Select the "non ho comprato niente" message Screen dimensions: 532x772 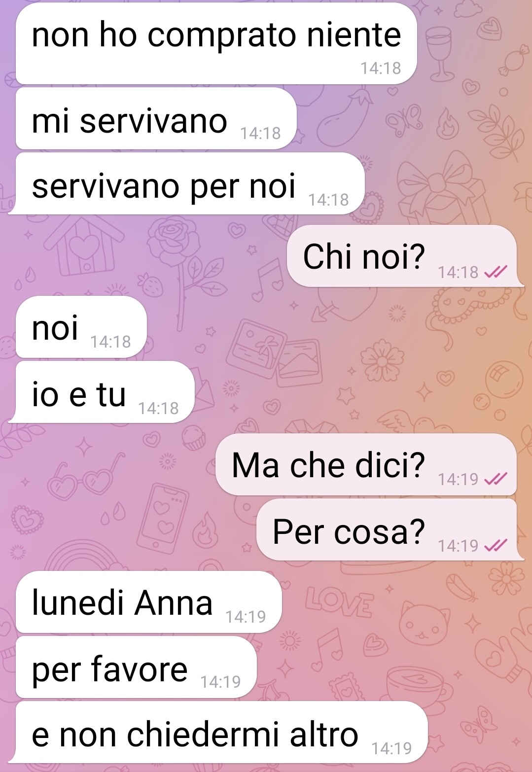[216, 43]
